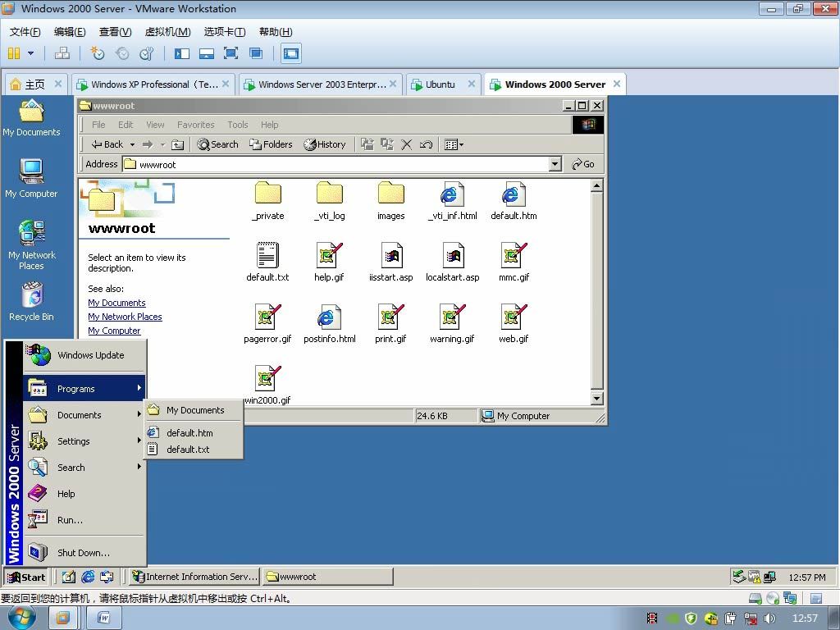
Task: Expand the Address bar dropdown arrow
Action: click(555, 164)
